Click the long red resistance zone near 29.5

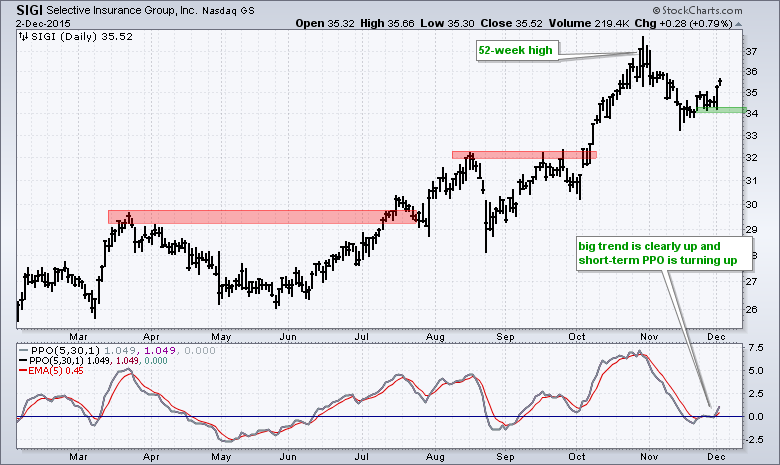tap(262, 217)
